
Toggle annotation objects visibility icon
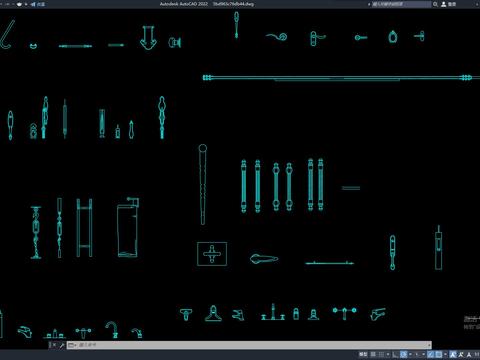[453, 354]
